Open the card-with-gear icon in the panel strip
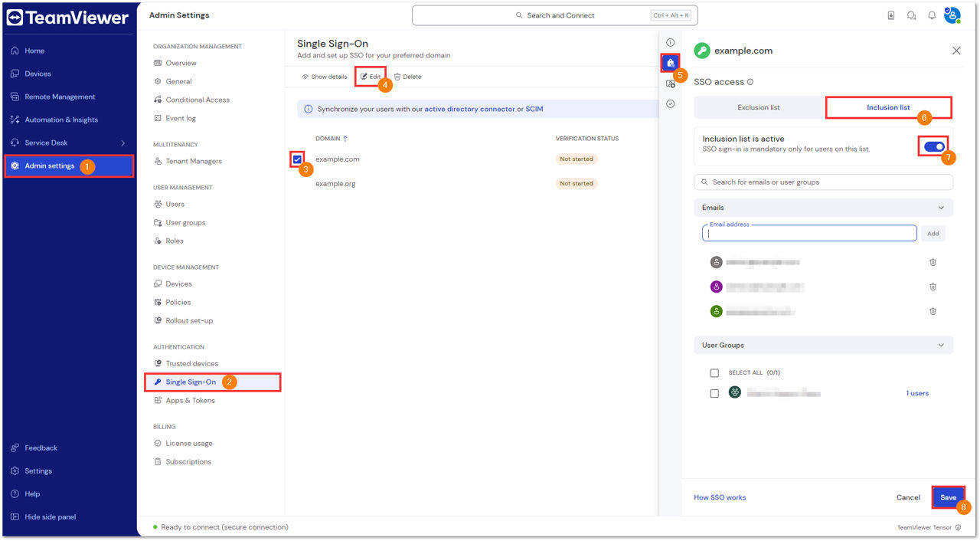 [x=671, y=84]
